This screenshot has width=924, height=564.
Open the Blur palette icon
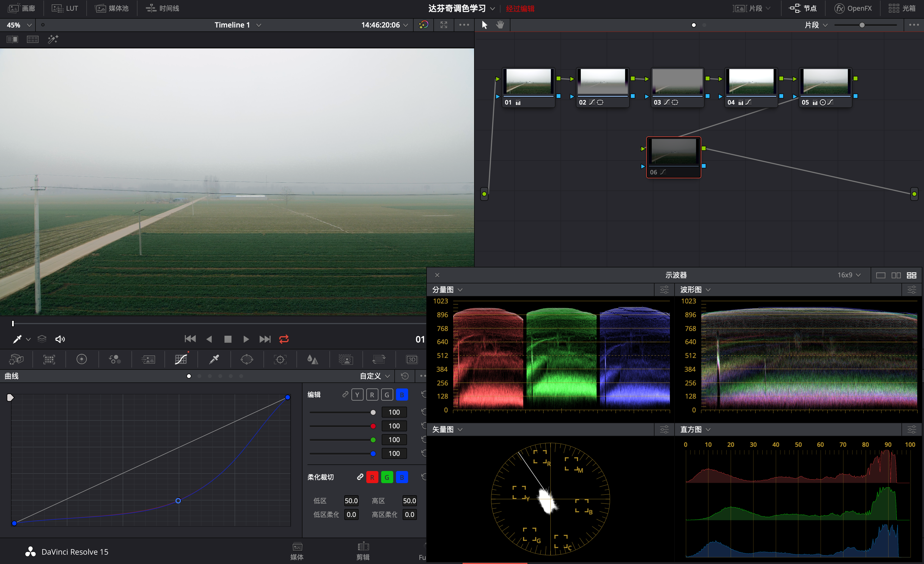(312, 360)
